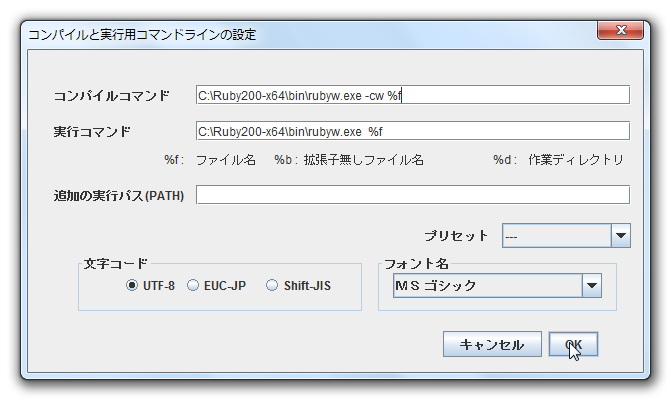671x400 pixels.
Task: Click the 実行コマンド label
Action: (x=92, y=131)
